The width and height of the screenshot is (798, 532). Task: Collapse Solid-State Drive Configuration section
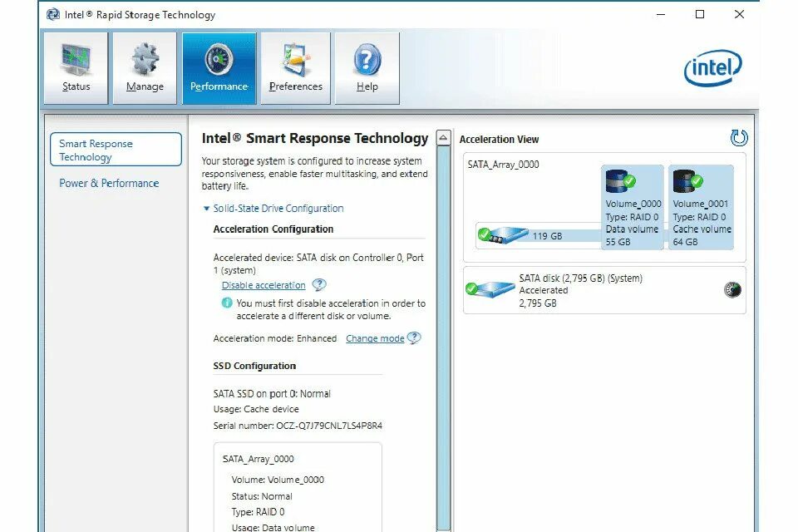click(x=206, y=208)
